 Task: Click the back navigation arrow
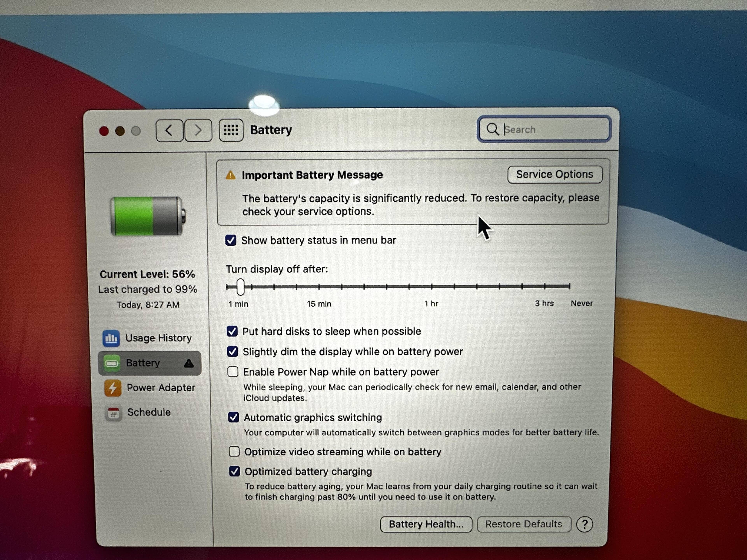coord(169,130)
